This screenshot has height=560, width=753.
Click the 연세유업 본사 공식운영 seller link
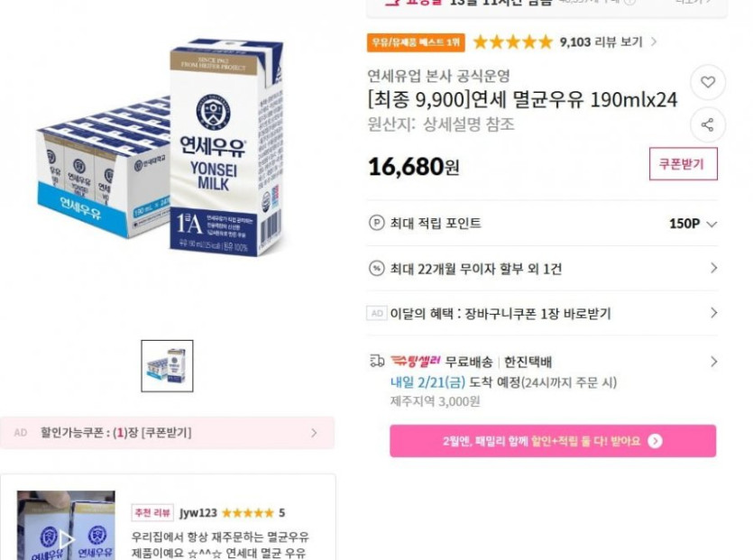click(x=438, y=76)
